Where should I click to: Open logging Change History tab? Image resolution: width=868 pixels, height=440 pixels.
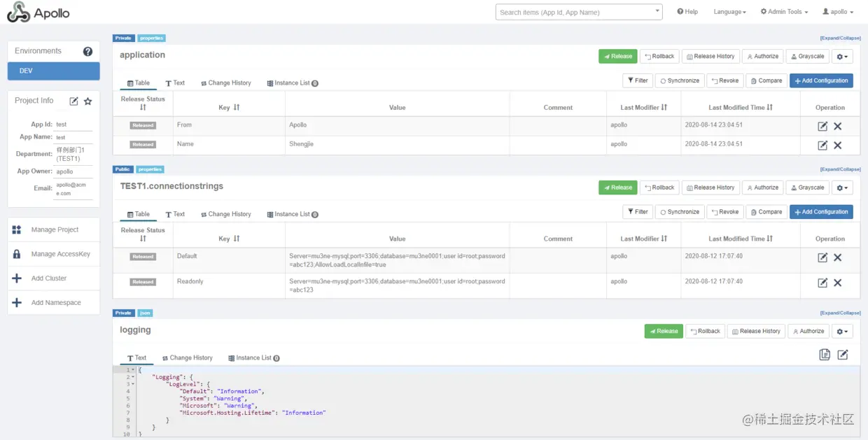pos(187,358)
